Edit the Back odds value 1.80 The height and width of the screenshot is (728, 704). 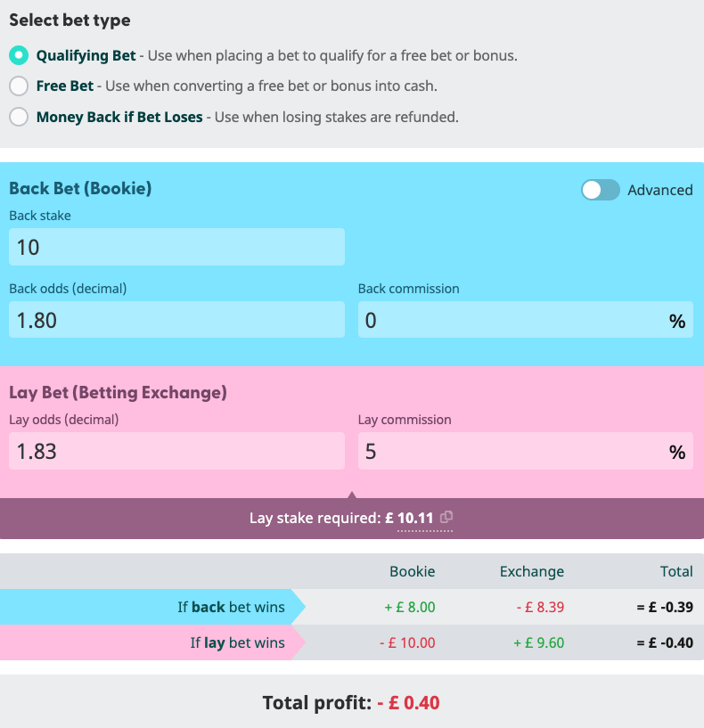(176, 319)
